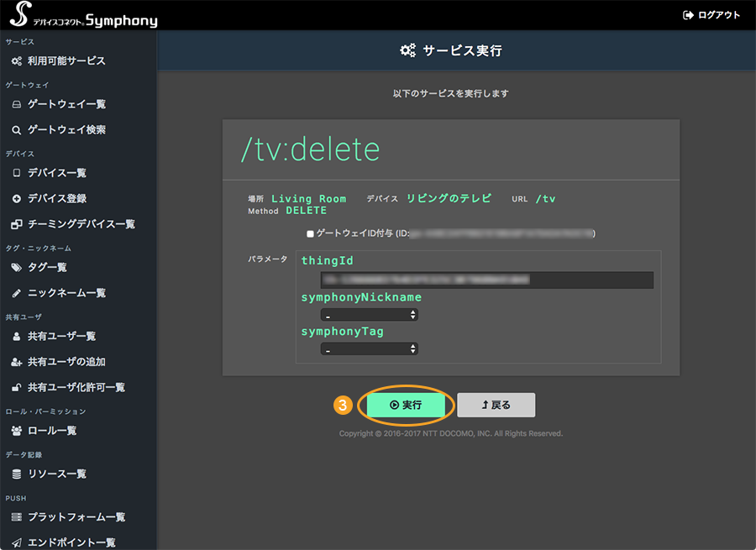
Task: Click the symphonyTag parameter label
Action: (x=343, y=332)
